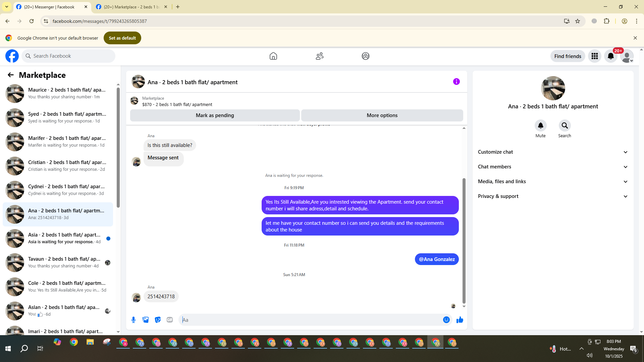Open the tab search dropdown arrow
Screen dimensions: 644x362
click(x=7, y=7)
